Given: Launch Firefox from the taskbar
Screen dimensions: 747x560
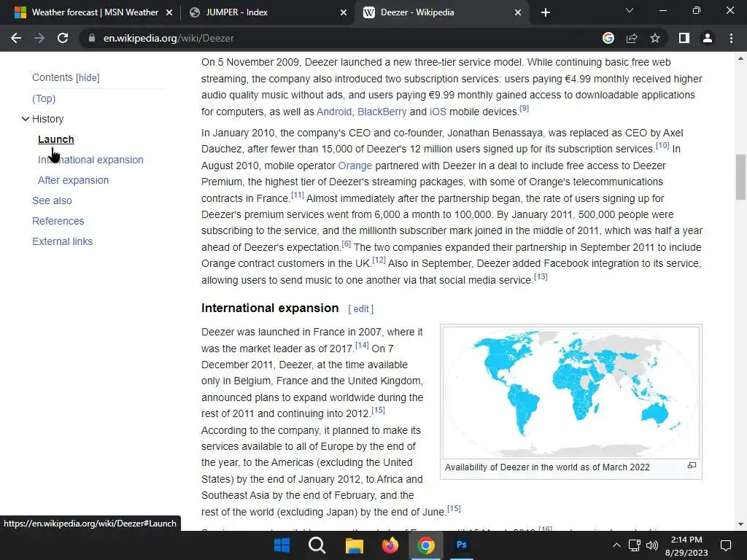Looking at the screenshot, I should click(x=390, y=545).
